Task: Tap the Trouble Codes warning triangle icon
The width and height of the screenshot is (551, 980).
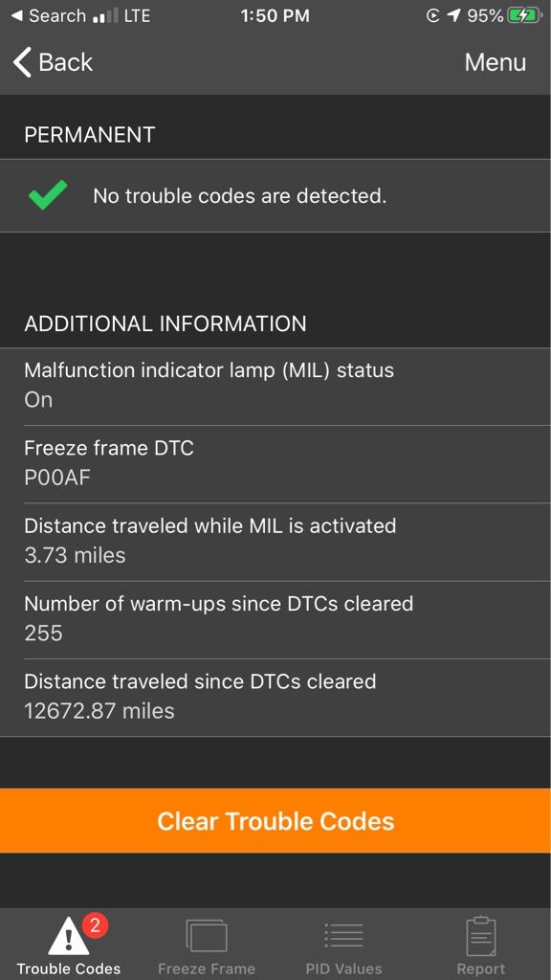Action: 69,937
